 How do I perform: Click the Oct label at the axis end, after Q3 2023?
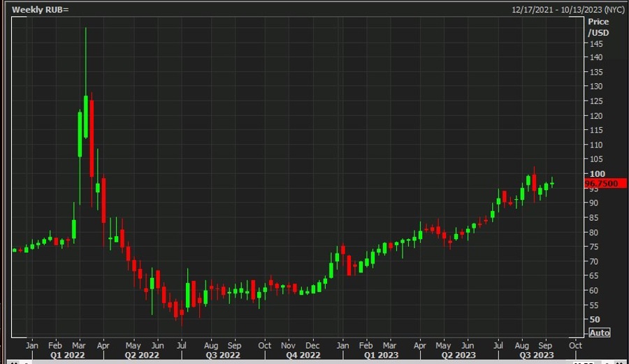pos(575,346)
